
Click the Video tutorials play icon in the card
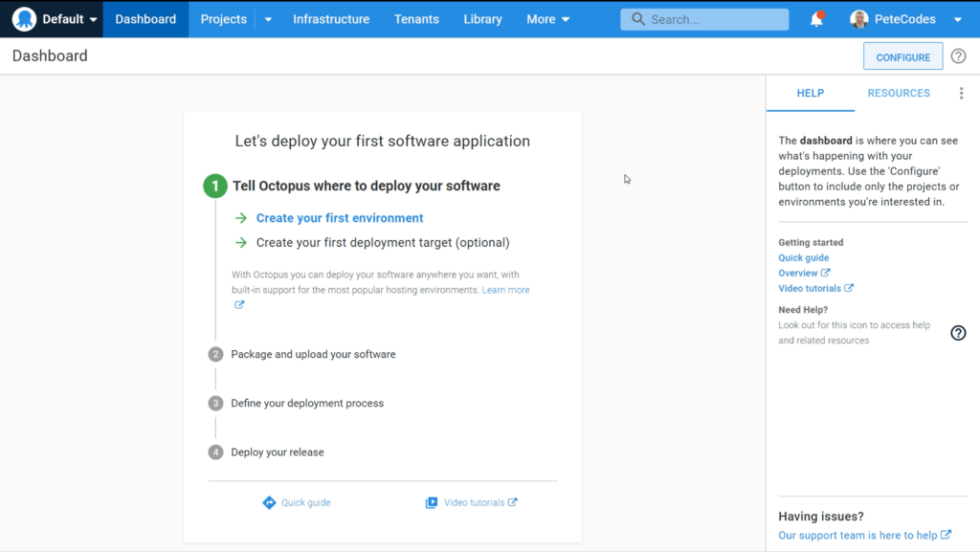432,502
